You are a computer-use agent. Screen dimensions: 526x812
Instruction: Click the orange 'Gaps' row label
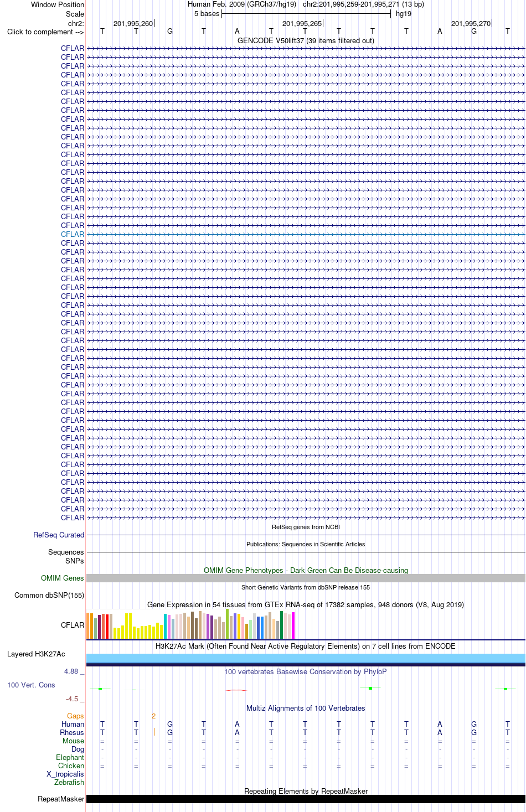coord(75,716)
